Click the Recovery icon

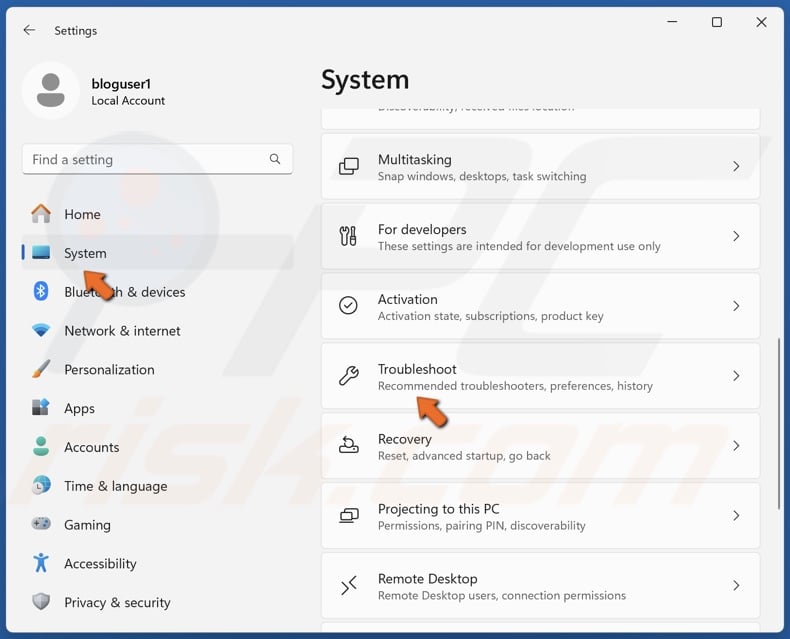tap(349, 445)
